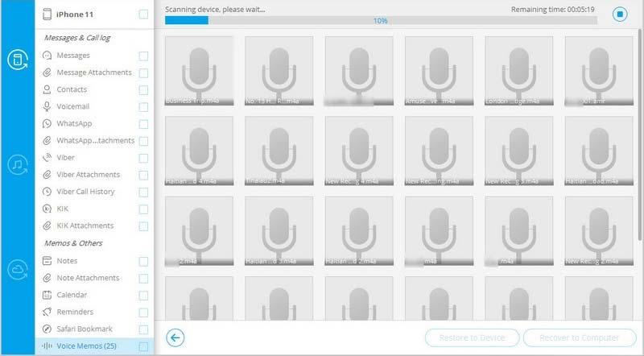Open the Recover from iCloud mode

[x=17, y=270]
